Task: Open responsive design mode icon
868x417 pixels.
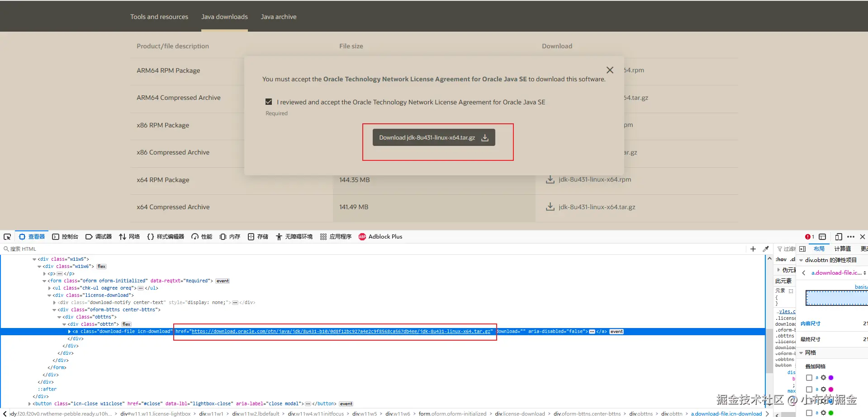Action: point(839,237)
